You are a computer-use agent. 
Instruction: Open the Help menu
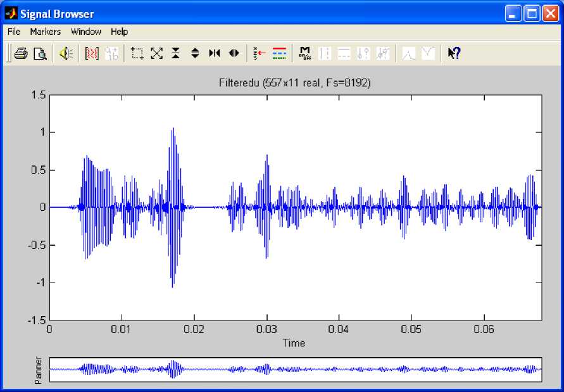(119, 32)
